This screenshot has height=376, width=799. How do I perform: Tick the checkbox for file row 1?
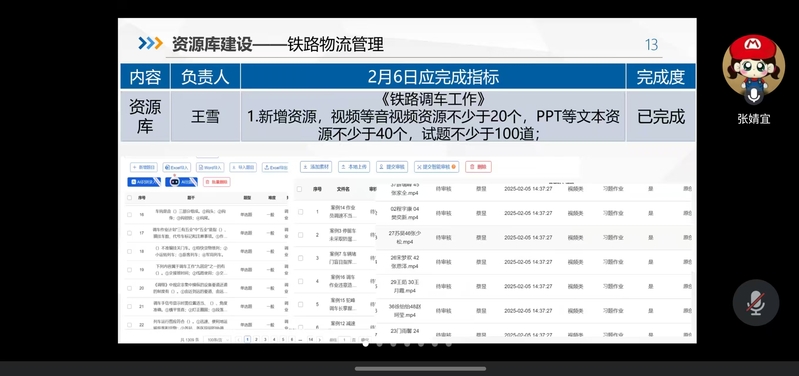point(300,211)
